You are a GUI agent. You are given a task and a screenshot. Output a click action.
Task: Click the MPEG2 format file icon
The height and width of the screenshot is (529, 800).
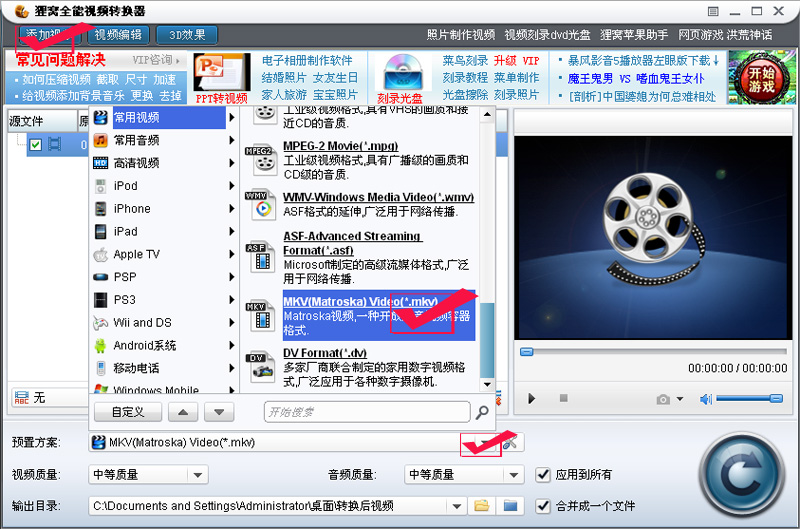[x=262, y=159]
